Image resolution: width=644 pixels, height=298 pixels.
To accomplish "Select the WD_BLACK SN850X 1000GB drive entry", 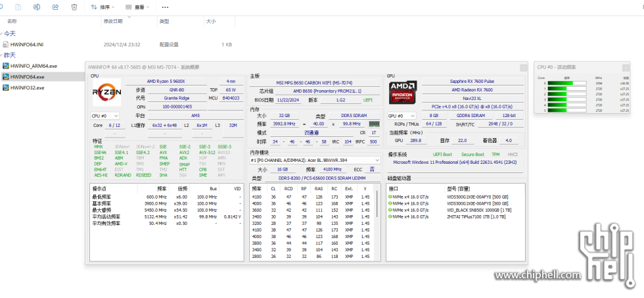I will click(455, 210).
